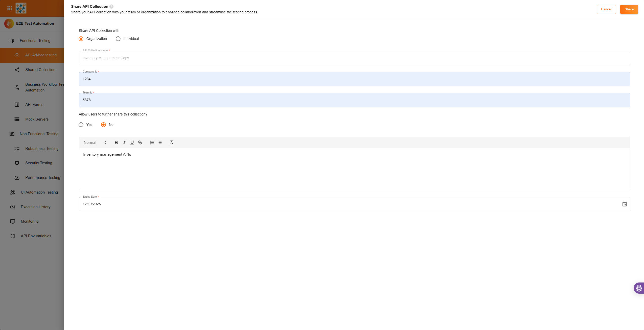The width and height of the screenshot is (644, 330).
Task: Click the Share button
Action: (x=629, y=9)
